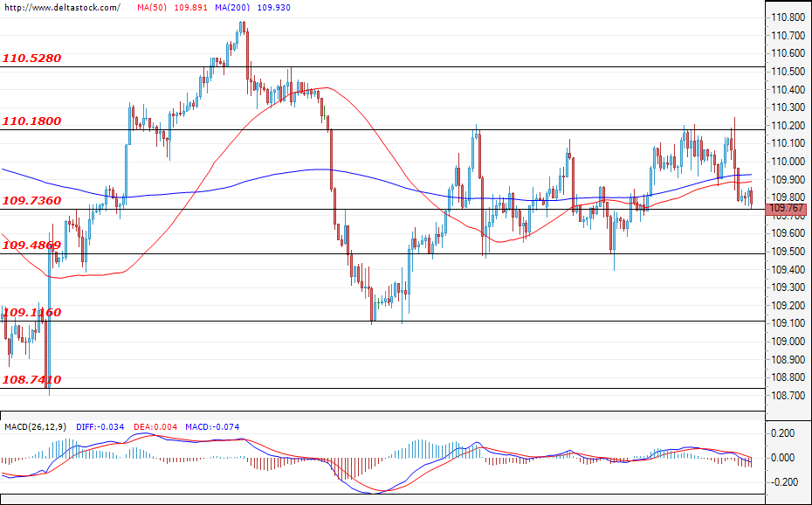Image resolution: width=812 pixels, height=505 pixels.
Task: Click the 110.5280 resistance level label
Action: 31,58
